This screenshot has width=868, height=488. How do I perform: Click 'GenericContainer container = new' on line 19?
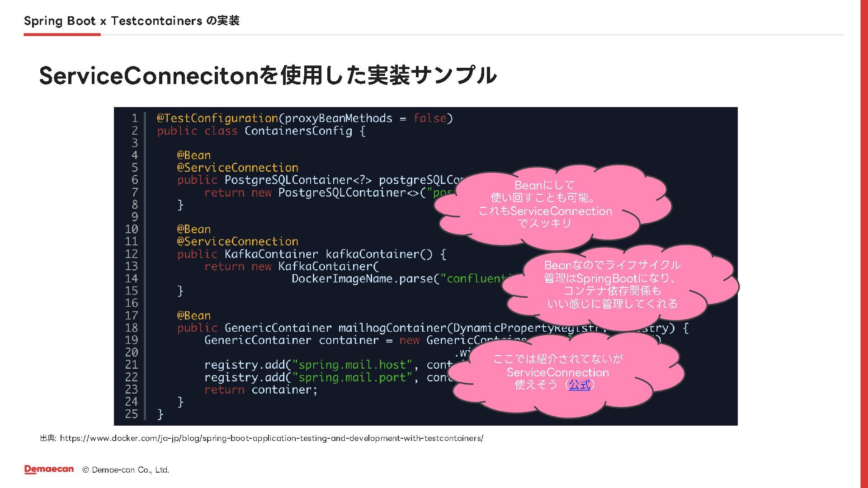pyautogui.click(x=312, y=340)
